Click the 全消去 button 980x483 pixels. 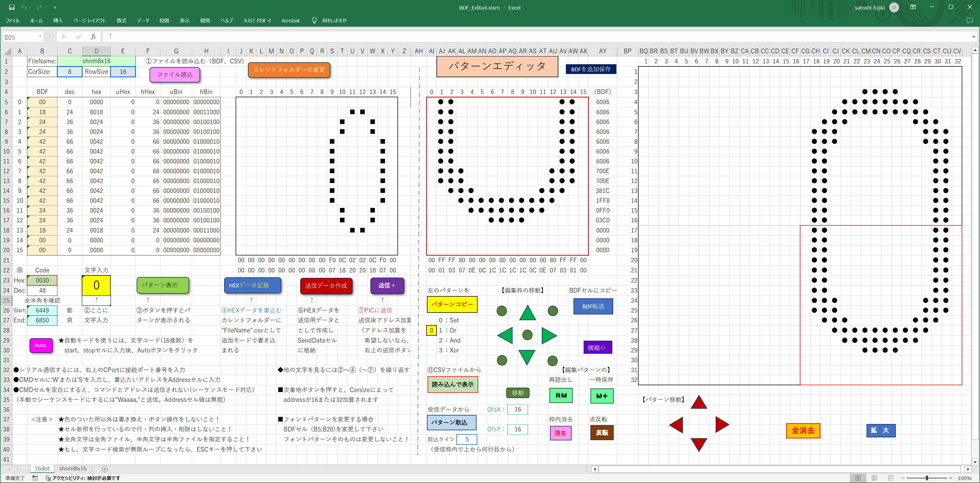[x=803, y=431]
